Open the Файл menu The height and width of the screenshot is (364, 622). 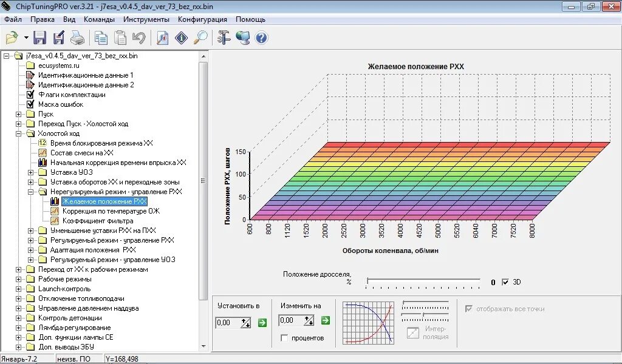coord(13,19)
